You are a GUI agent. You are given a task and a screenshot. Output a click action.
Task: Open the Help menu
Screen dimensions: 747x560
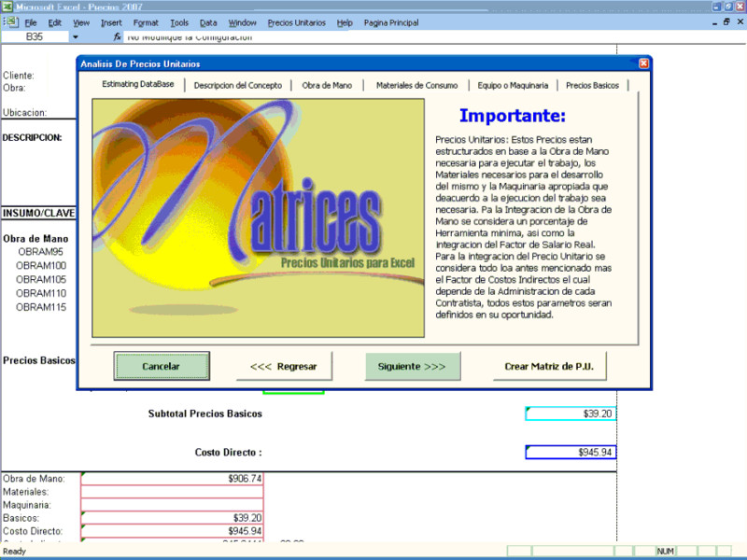(345, 22)
